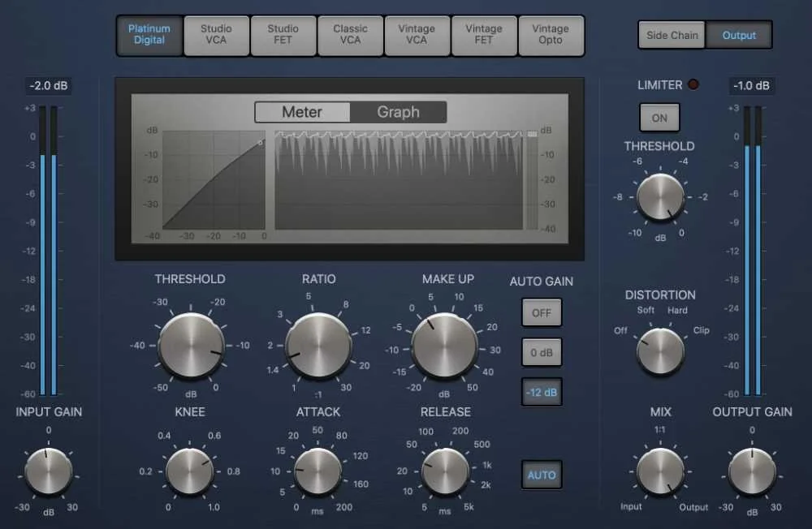Viewport: 812px width, 529px height.
Task: Select the Classic VCA compressor model
Action: pyautogui.click(x=350, y=36)
